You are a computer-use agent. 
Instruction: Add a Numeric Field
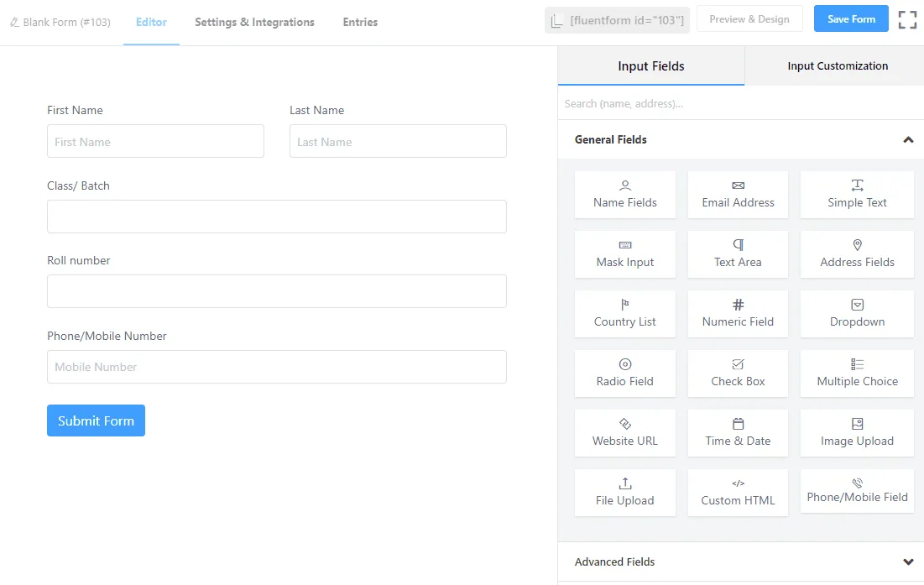tap(738, 314)
